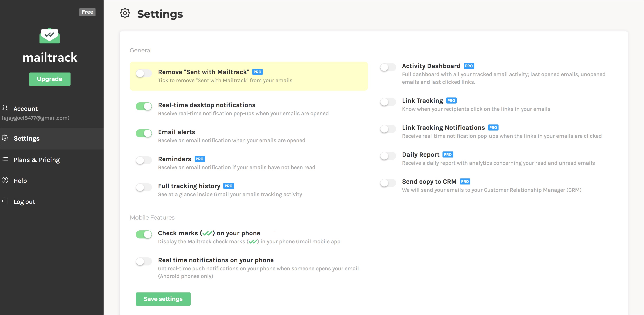Click the Help question mark icon
This screenshot has width=644, height=315.
click(x=5, y=180)
